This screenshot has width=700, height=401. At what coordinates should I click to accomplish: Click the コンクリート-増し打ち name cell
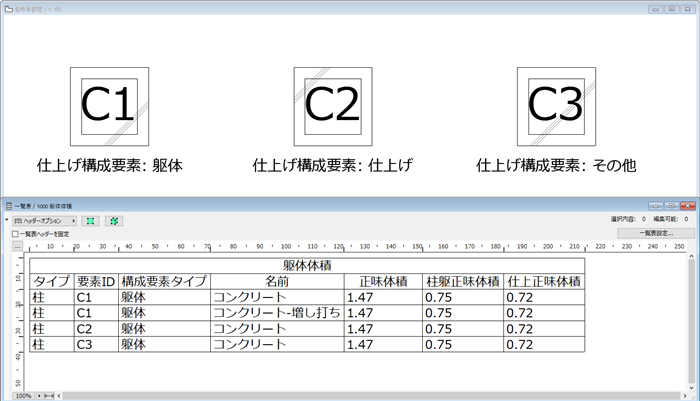tap(277, 313)
